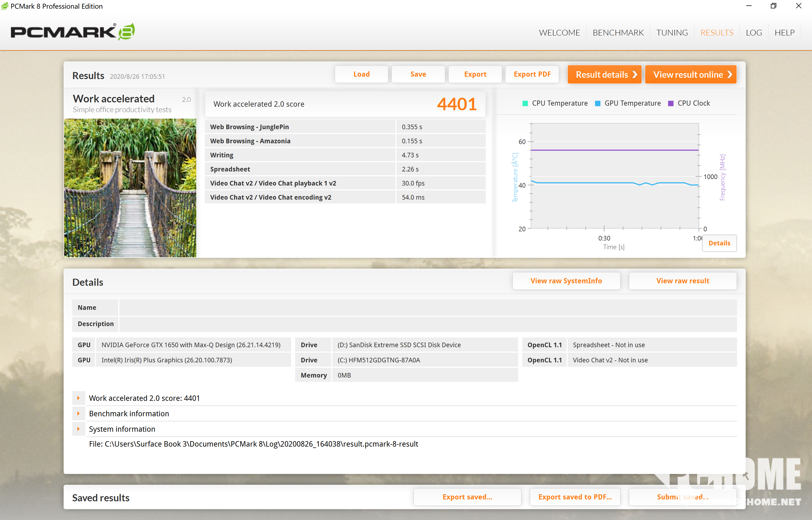Click Video Chat encoding v2 row
Image resolution: width=812 pixels, height=520 pixels.
(x=345, y=197)
